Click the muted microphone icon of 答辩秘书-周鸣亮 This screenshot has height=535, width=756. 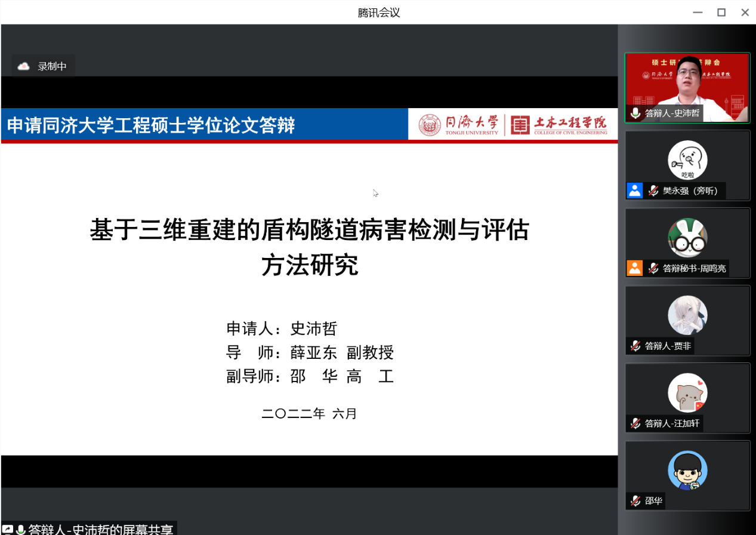click(653, 268)
